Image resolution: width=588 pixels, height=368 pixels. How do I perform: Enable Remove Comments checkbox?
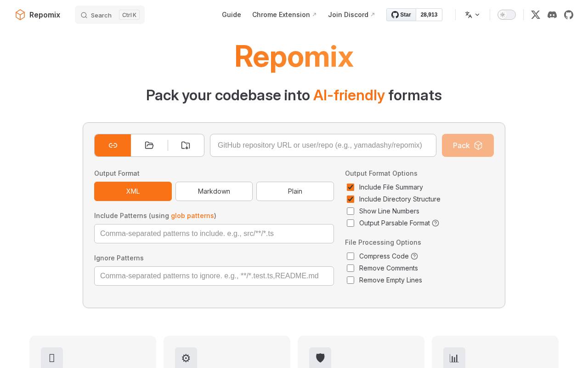351,268
